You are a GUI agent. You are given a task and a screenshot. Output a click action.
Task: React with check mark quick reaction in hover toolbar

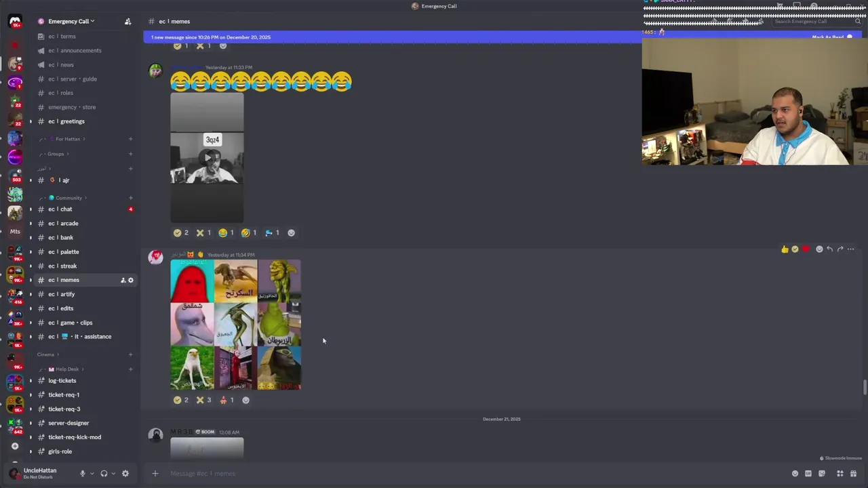pyautogui.click(x=795, y=249)
